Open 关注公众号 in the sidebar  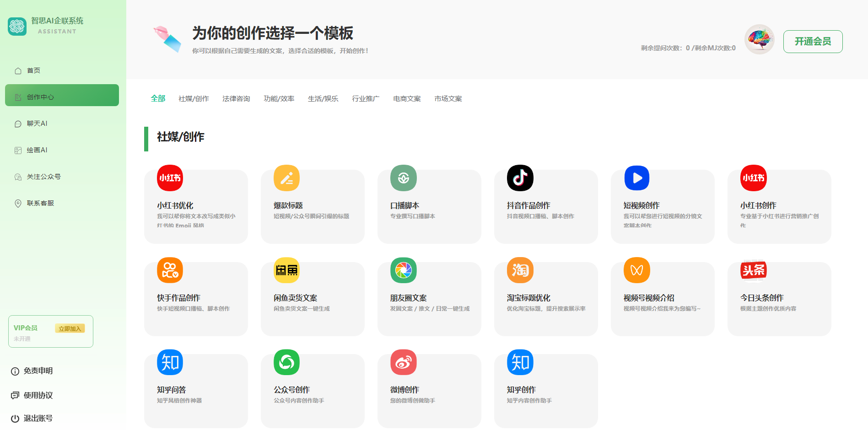(x=43, y=177)
